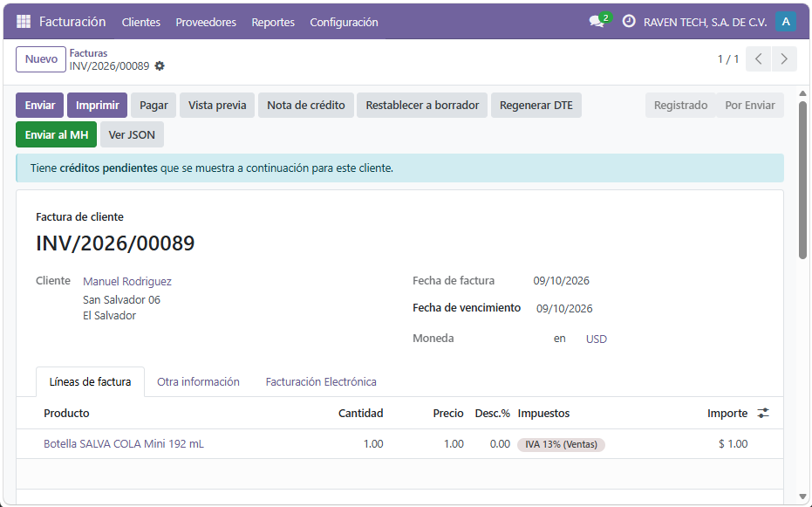Click the user avatar A
The height and width of the screenshot is (507, 812).
pyautogui.click(x=786, y=21)
